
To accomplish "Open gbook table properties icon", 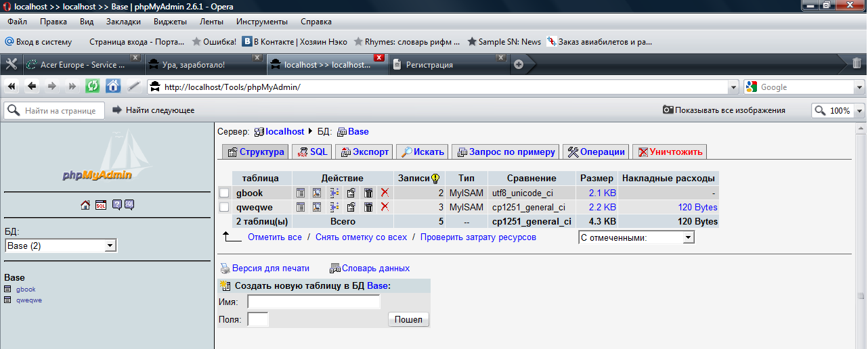I will click(x=351, y=193).
